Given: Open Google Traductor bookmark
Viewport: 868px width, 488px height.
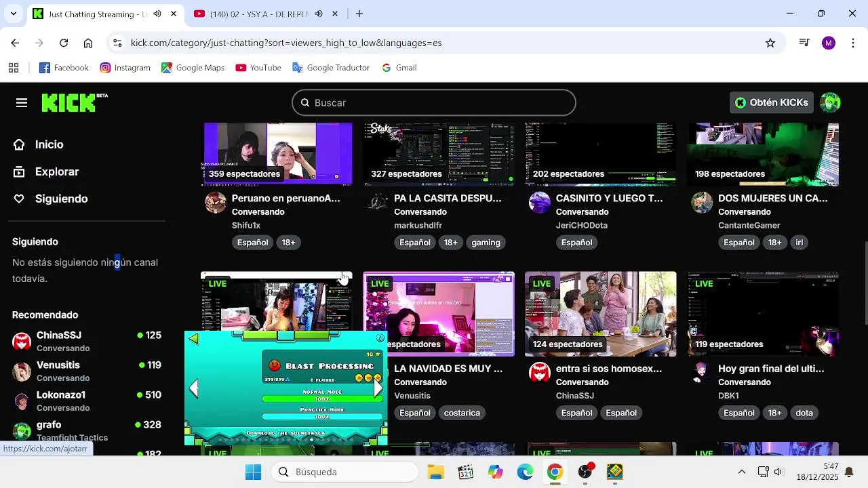Looking at the screenshot, I should coord(331,68).
